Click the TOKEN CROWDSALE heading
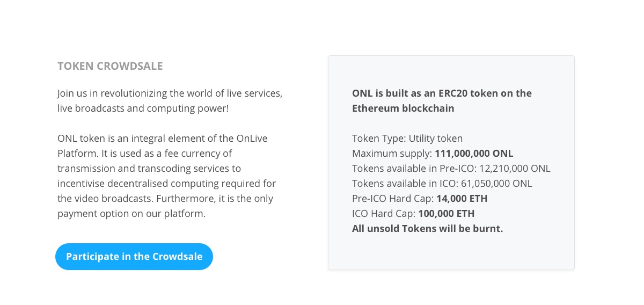The image size is (644, 305). click(110, 66)
